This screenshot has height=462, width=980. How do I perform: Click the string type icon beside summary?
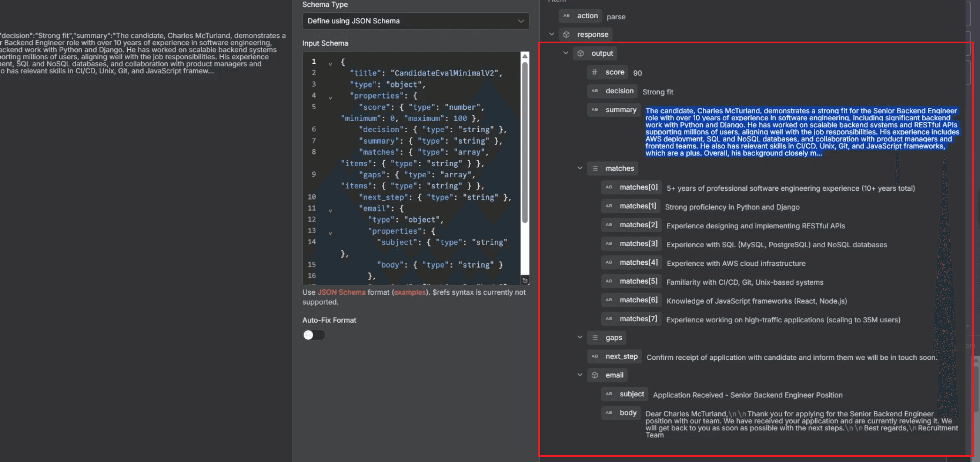(x=595, y=109)
